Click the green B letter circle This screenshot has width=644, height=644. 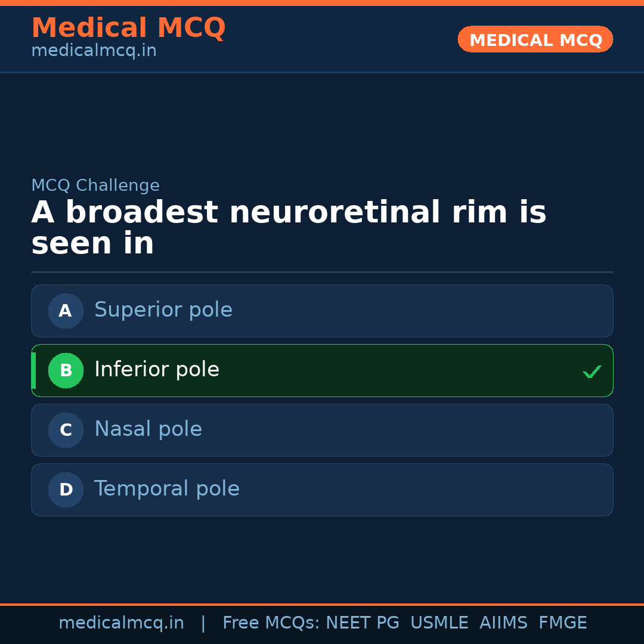coord(66,370)
